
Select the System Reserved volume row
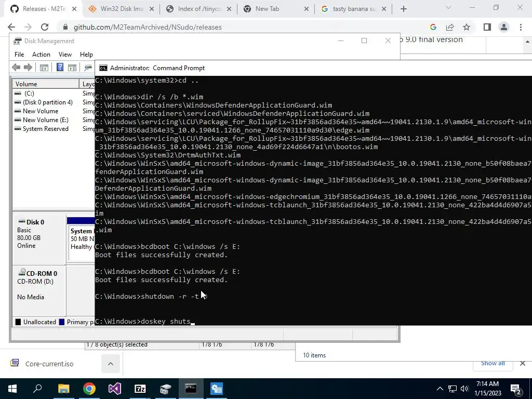(54, 129)
